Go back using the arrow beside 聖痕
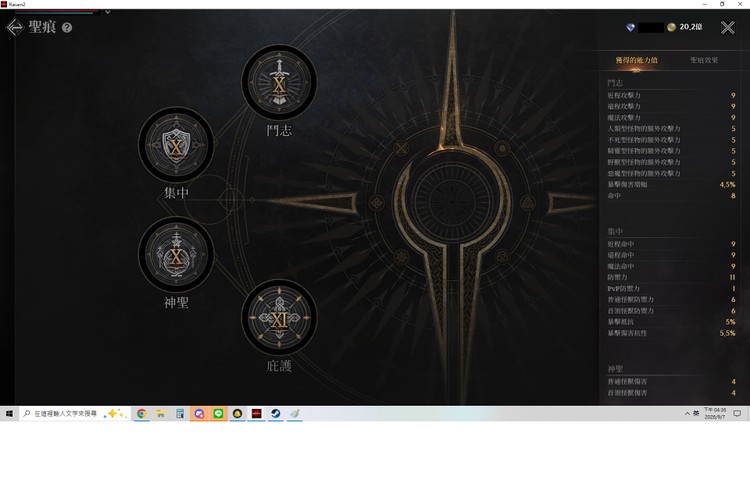 point(15,27)
